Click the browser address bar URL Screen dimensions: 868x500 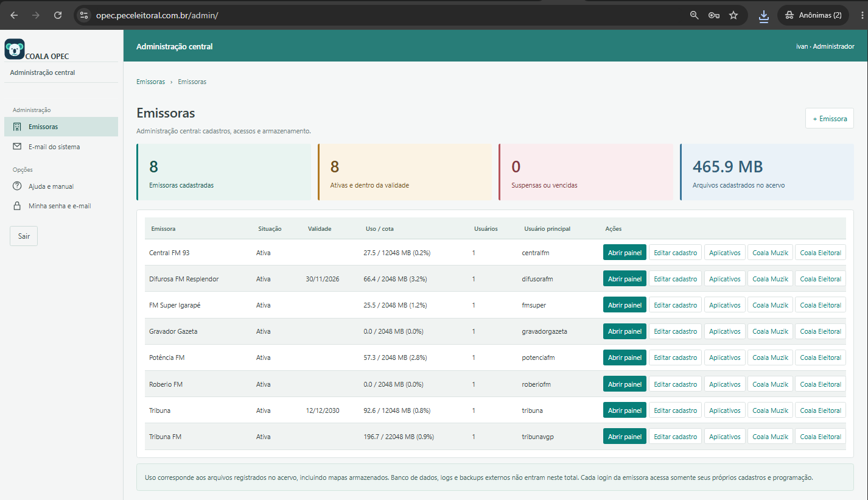tap(157, 15)
